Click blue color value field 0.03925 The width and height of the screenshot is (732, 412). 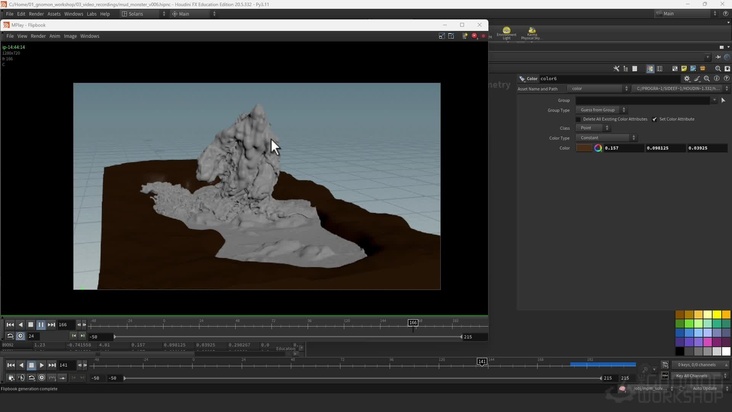(x=707, y=148)
